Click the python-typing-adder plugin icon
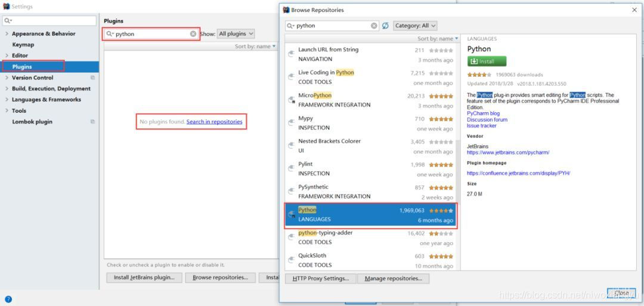This screenshot has height=306, width=644. [291, 237]
